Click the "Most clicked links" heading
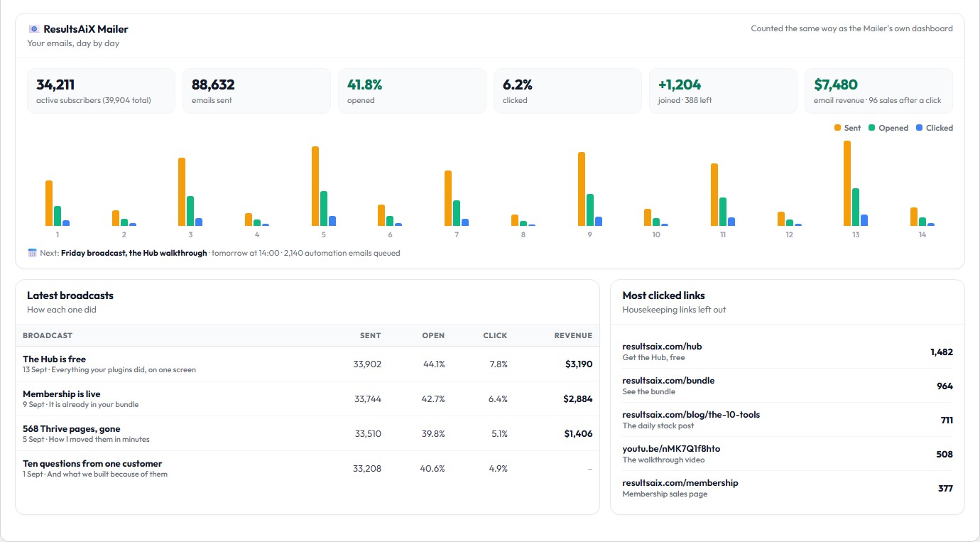Screen dimensions: 980x542 664,296
